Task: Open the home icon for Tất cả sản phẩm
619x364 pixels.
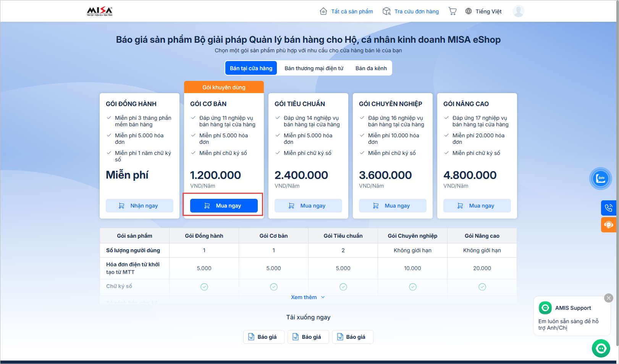Action: (x=323, y=11)
